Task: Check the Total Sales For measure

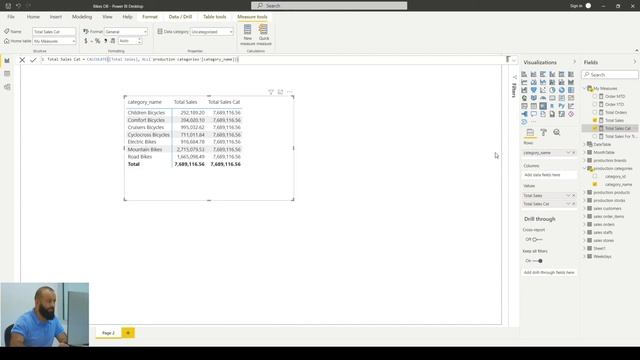Action: [595, 136]
